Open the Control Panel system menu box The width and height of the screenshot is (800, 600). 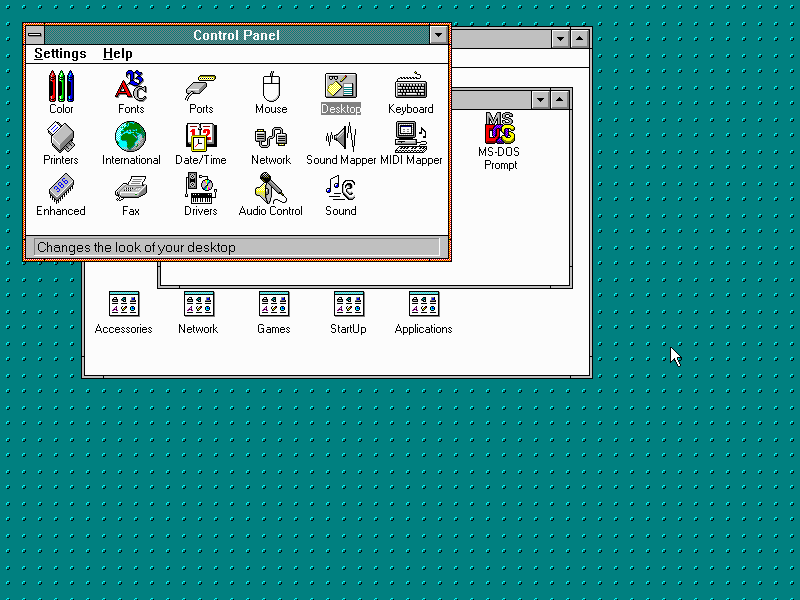[35, 35]
